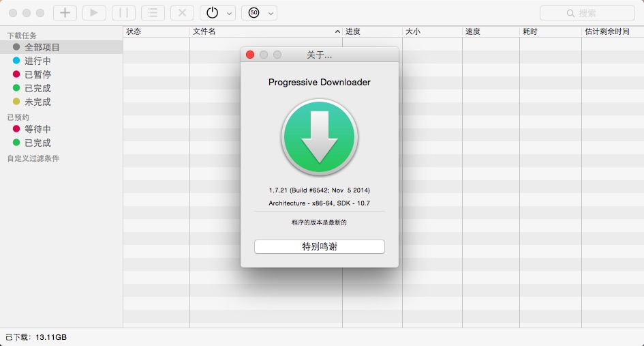Toggle sort order arrow on 文件名 column
Screen dimensions: 644x346
click(x=337, y=31)
